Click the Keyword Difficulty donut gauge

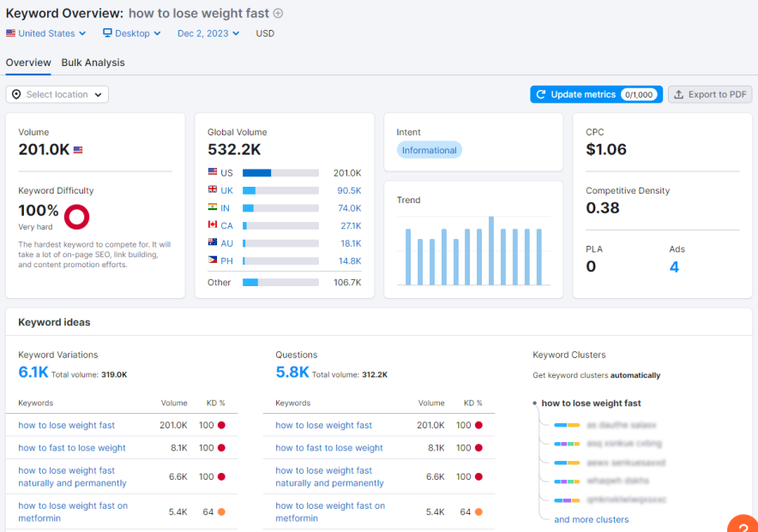coord(76,217)
